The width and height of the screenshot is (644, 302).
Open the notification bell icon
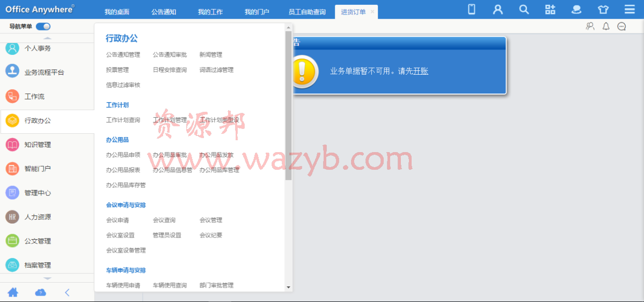tap(606, 26)
